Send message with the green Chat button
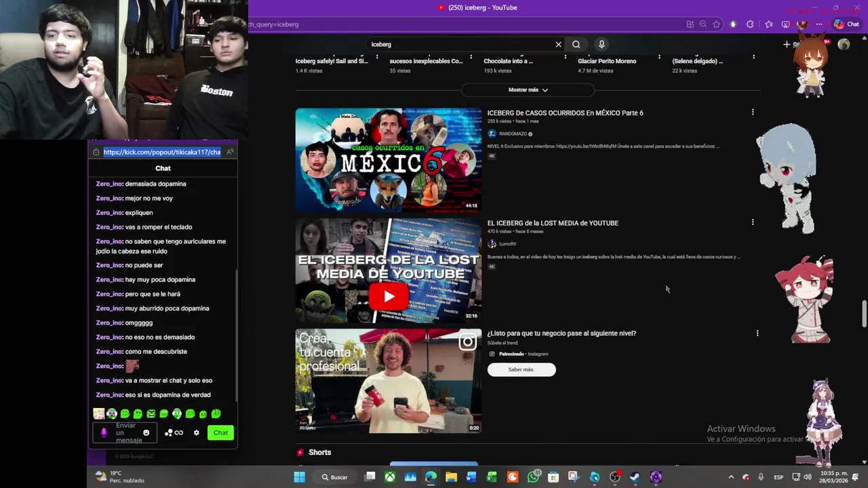 [x=221, y=432]
